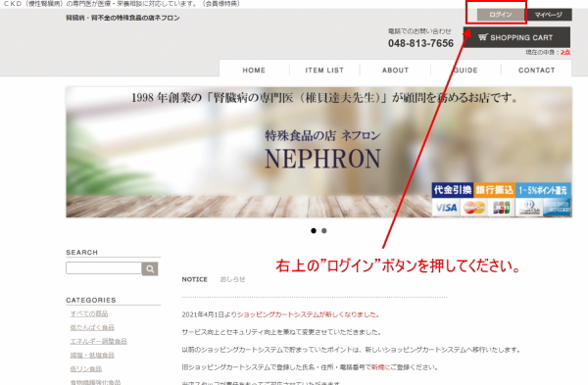Open 低たんぱく食品 category link
Viewport: 588px width, 385px height.
tap(92, 327)
